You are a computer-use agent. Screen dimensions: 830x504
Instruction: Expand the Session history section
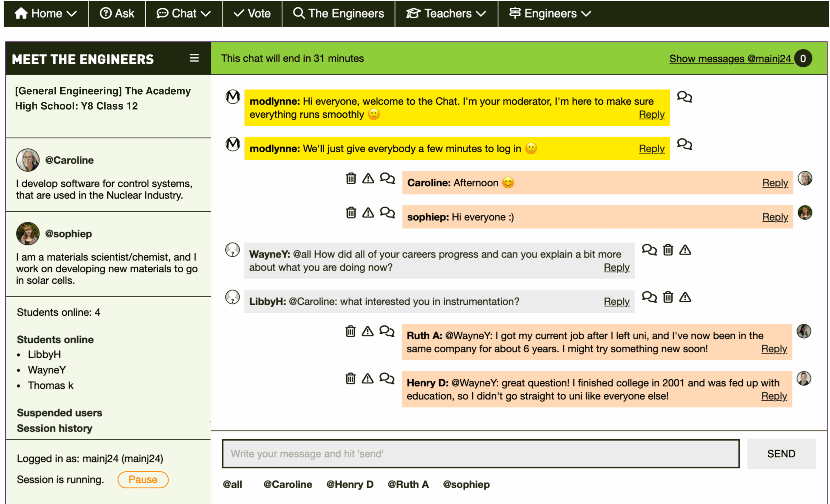[54, 428]
